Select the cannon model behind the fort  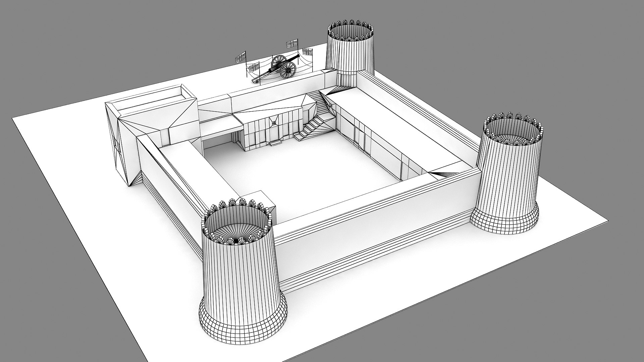[x=275, y=69]
